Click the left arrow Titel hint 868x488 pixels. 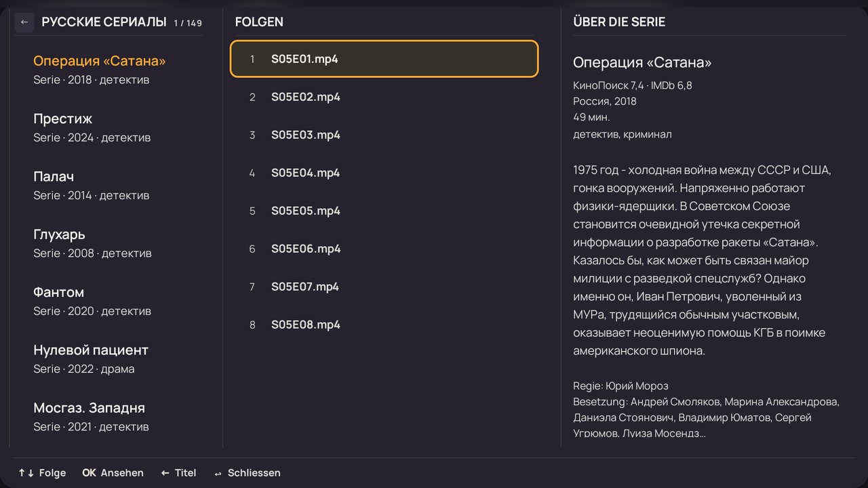click(178, 473)
